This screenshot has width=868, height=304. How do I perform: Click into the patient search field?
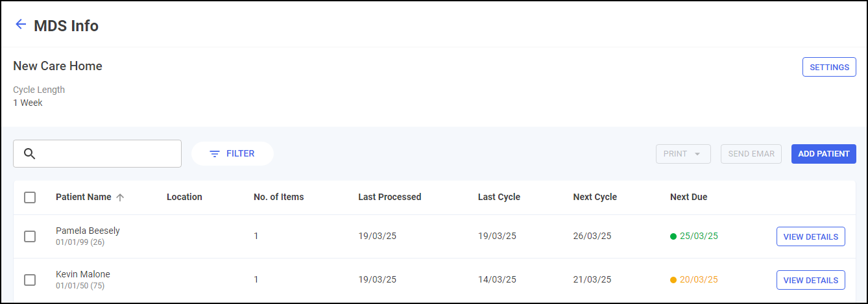point(107,154)
